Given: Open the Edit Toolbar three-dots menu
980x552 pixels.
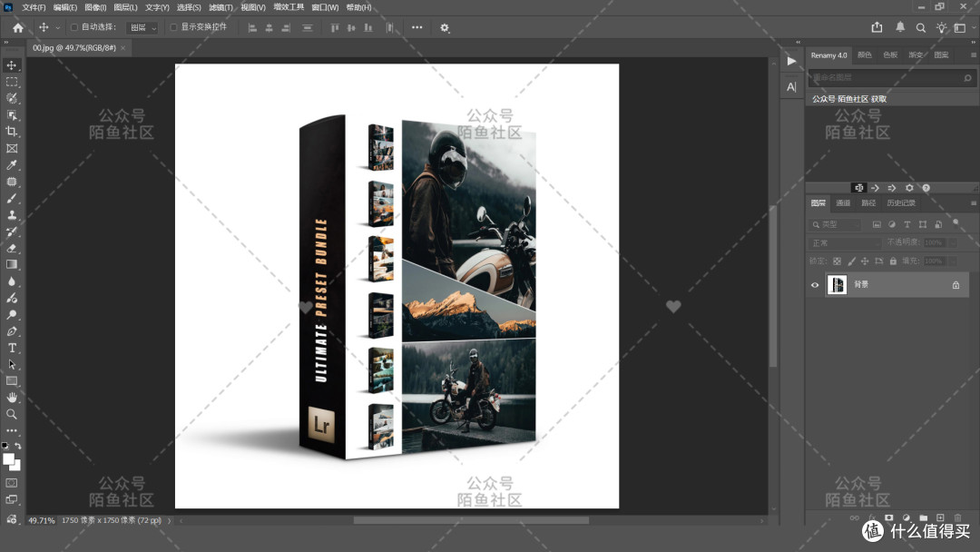Looking at the screenshot, I should 12,430.
